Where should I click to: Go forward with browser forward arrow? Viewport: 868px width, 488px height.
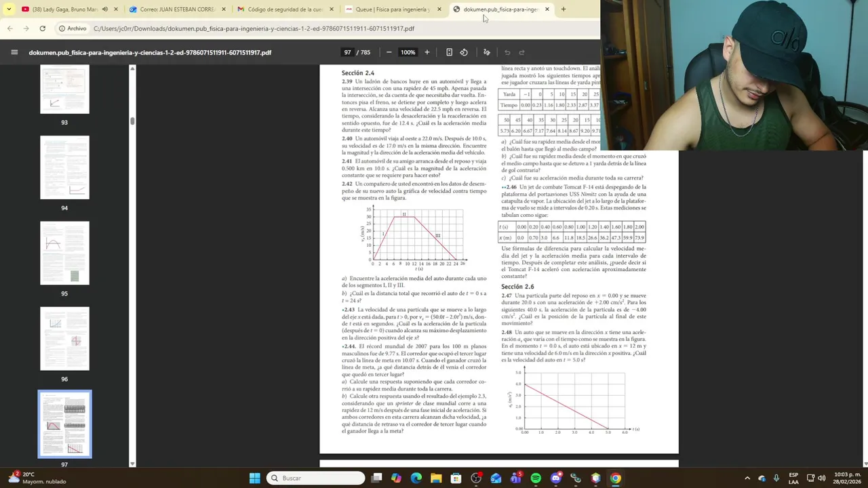point(26,28)
